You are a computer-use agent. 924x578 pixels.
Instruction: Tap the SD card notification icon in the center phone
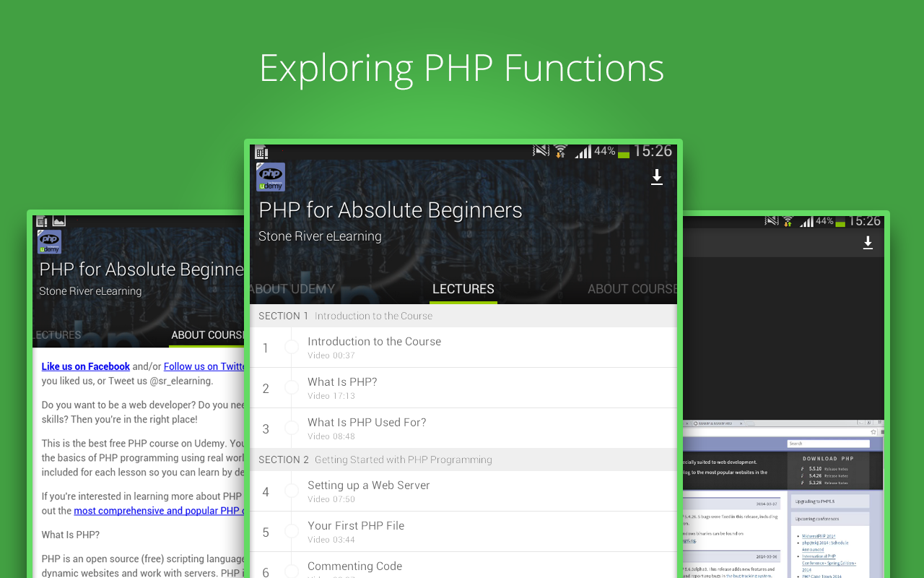(261, 152)
